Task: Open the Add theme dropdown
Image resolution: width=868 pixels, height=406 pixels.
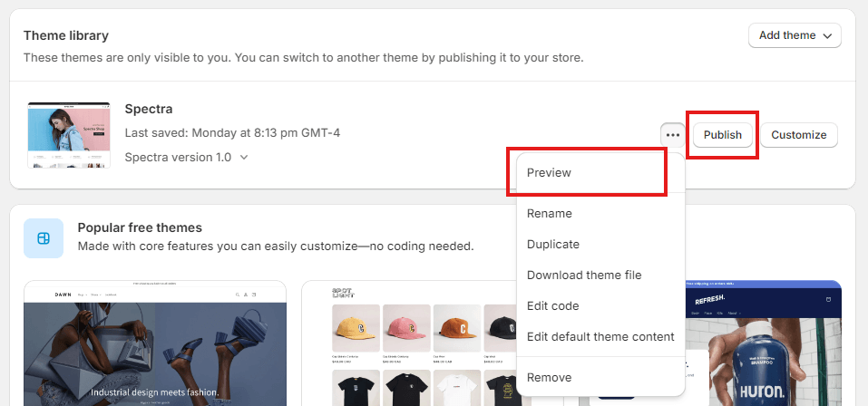Action: pyautogui.click(x=795, y=35)
